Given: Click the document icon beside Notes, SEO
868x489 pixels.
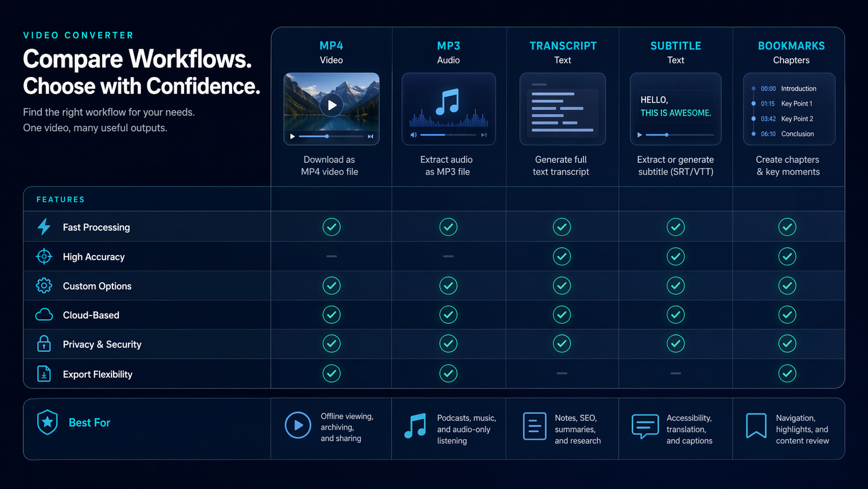Looking at the screenshot, I should tap(535, 426).
